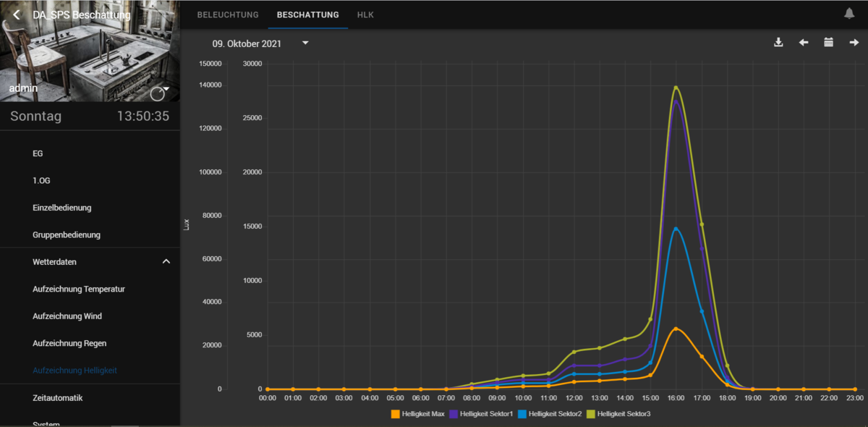Viewport: 868px width, 427px height.
Task: Go to the next day arrow
Action: (854, 43)
